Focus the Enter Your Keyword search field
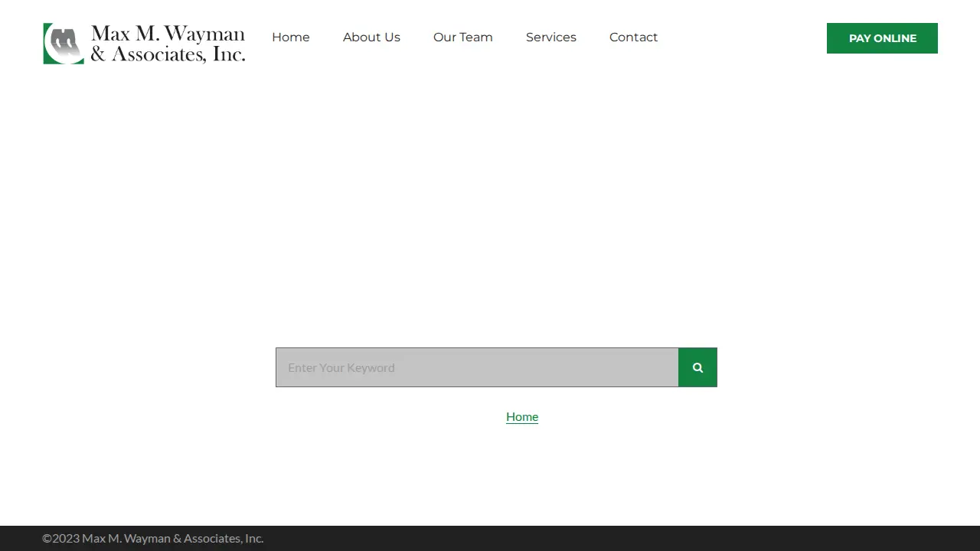The image size is (980, 551). pyautogui.click(x=477, y=367)
